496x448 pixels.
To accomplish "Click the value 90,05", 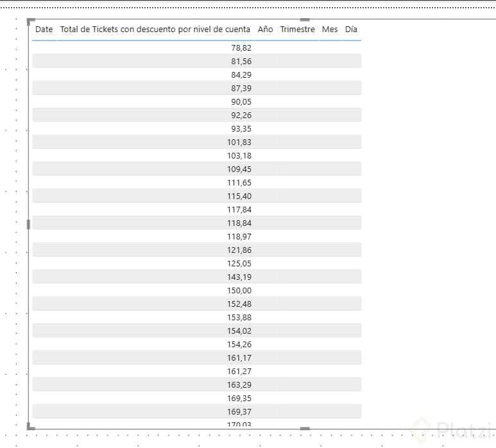I will (x=241, y=102).
